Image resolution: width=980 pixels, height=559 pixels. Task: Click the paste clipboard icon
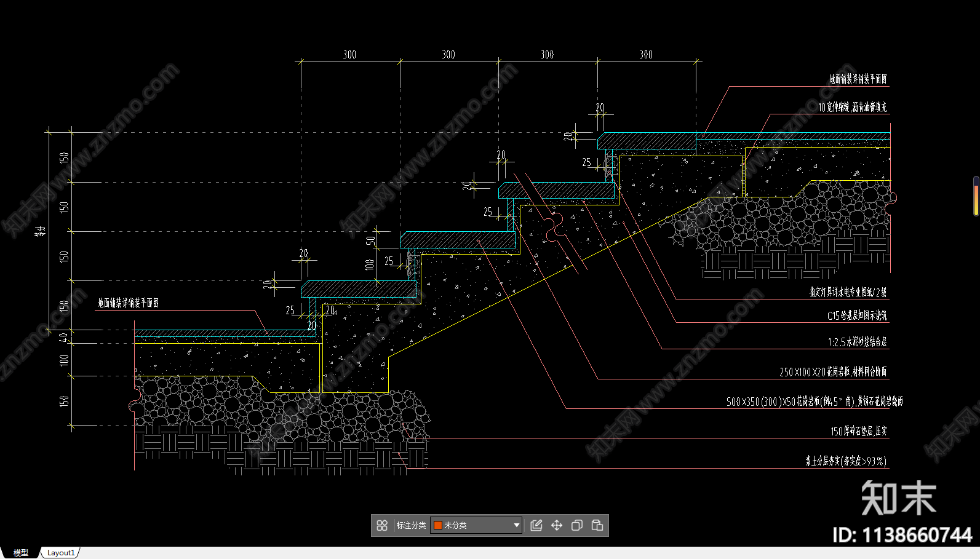[597, 525]
